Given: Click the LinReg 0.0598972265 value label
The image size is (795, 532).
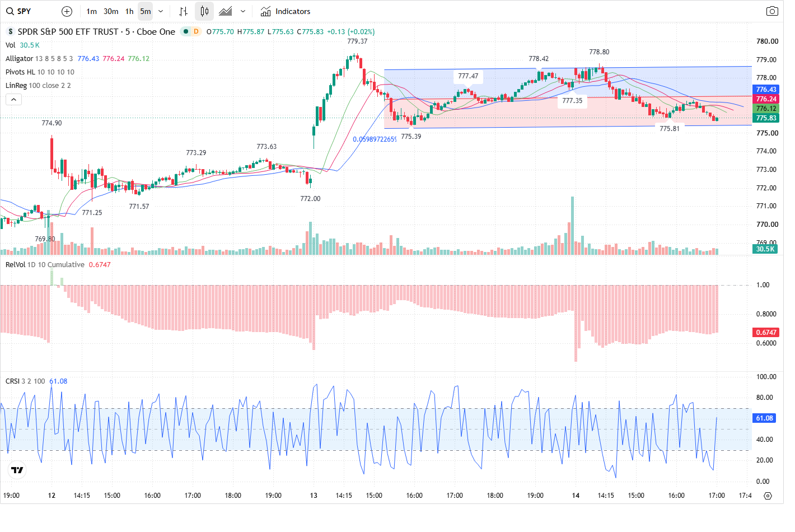Looking at the screenshot, I should (375, 139).
